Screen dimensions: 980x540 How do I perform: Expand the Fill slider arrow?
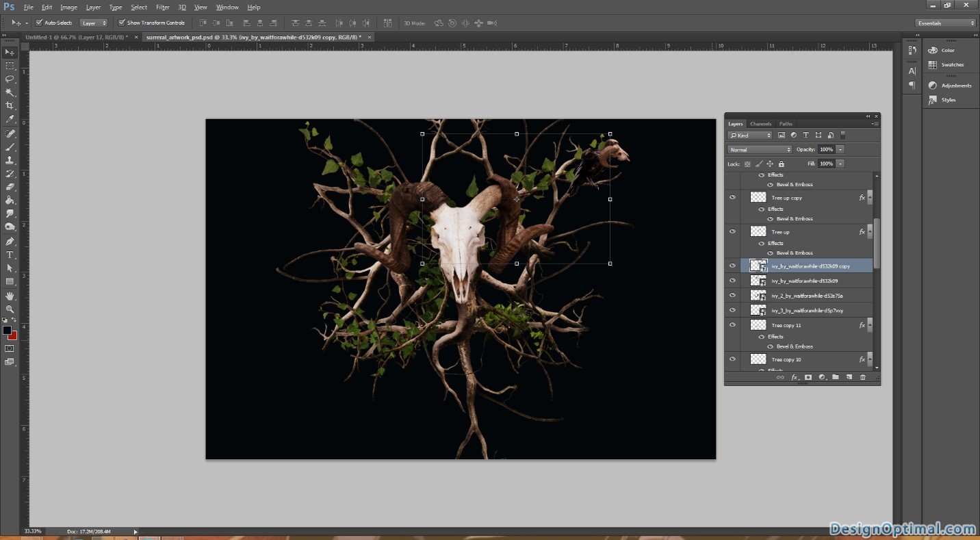pos(840,164)
